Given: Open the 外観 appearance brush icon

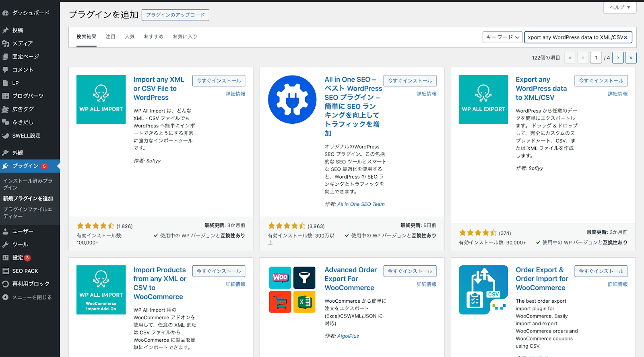Looking at the screenshot, I should tap(5, 153).
